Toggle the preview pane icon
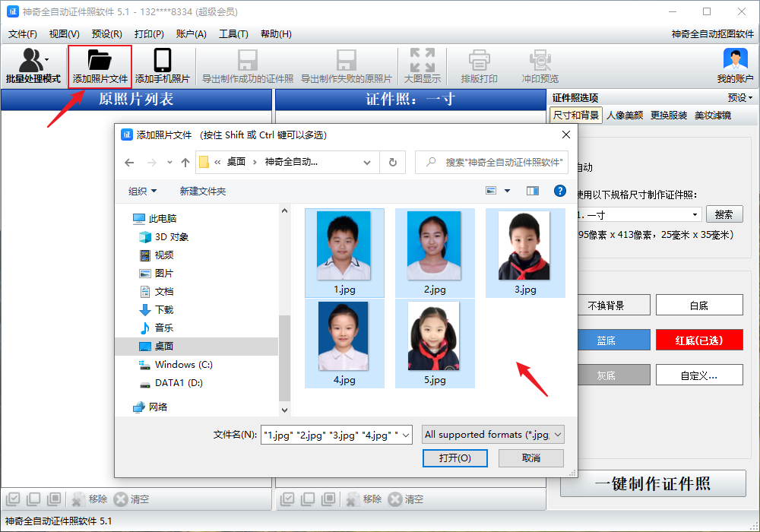Viewport: 760px width, 532px height. tap(532, 191)
